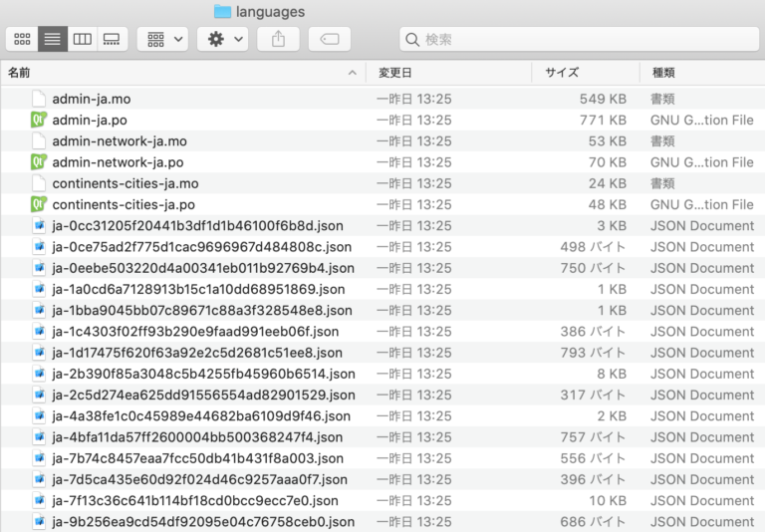Click JSON icon of ja-1d17475f620f63a92e2c5d2681c51ee8.json

(x=39, y=353)
